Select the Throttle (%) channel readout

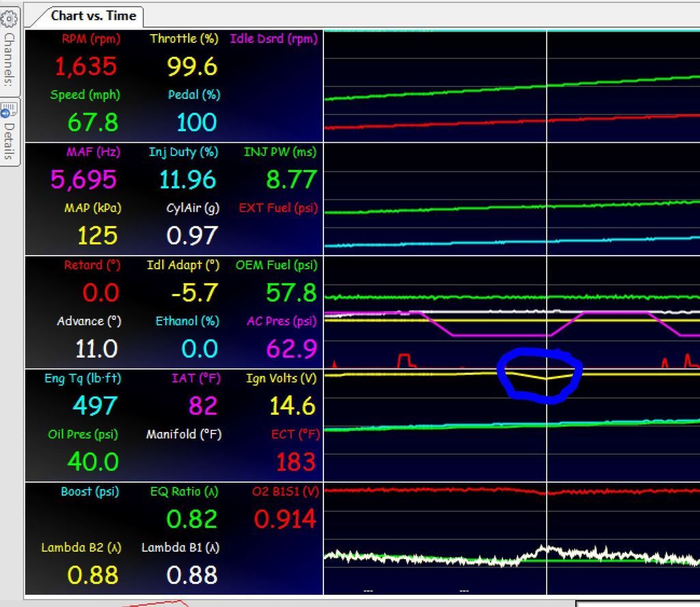pos(191,66)
